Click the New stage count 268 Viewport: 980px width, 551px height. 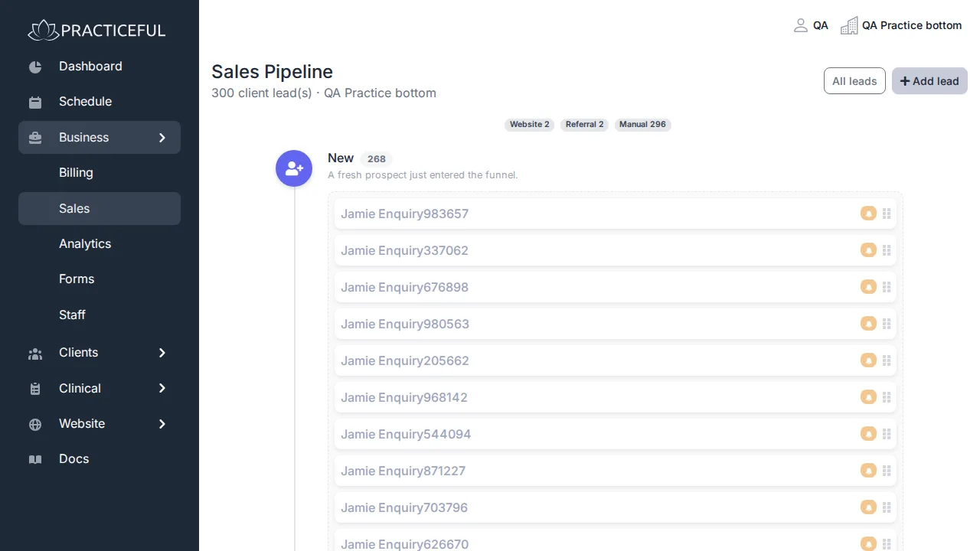377,159
